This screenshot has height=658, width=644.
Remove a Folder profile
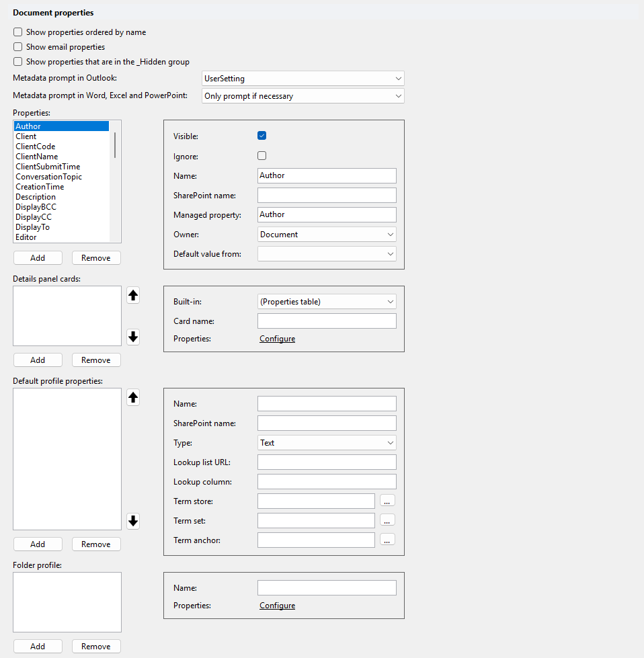point(96,647)
